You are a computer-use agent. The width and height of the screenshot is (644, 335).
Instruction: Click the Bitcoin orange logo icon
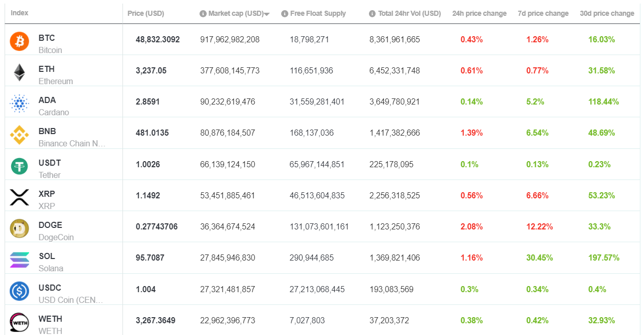click(x=19, y=41)
